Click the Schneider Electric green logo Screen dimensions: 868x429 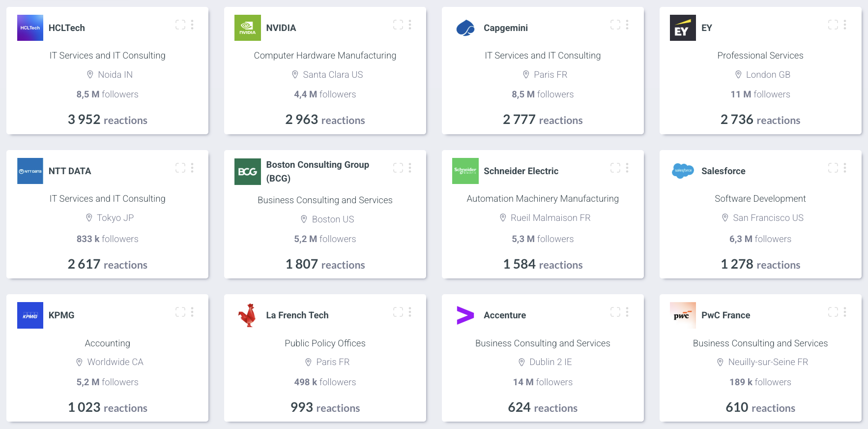coord(465,171)
